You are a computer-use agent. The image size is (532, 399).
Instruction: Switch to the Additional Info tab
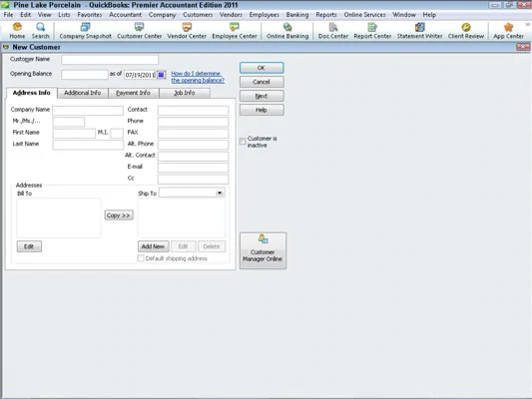(x=83, y=93)
